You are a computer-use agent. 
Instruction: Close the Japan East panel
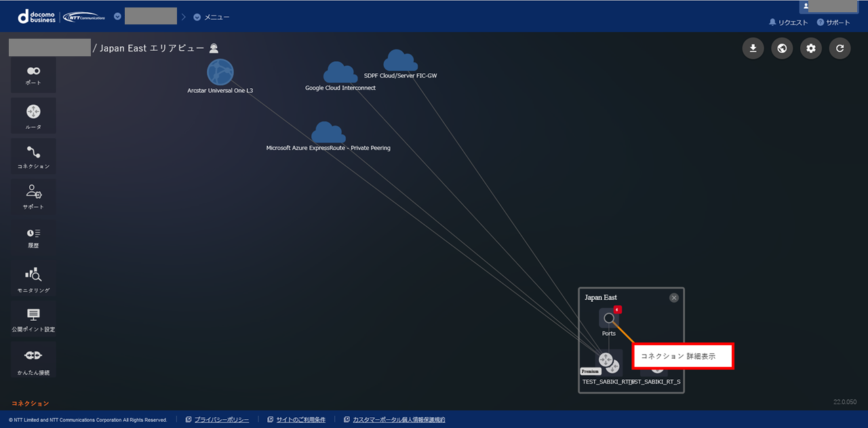673,298
